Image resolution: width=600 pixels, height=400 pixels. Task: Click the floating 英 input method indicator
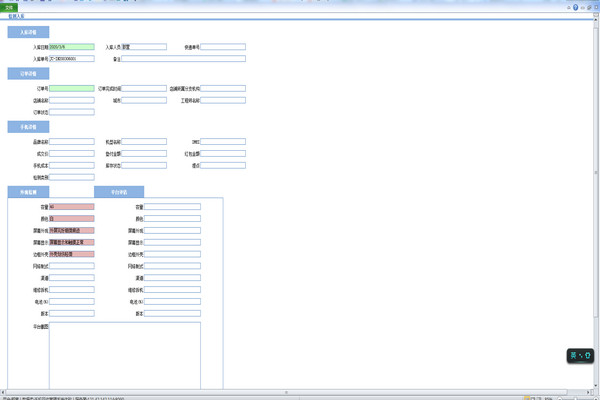(580, 356)
